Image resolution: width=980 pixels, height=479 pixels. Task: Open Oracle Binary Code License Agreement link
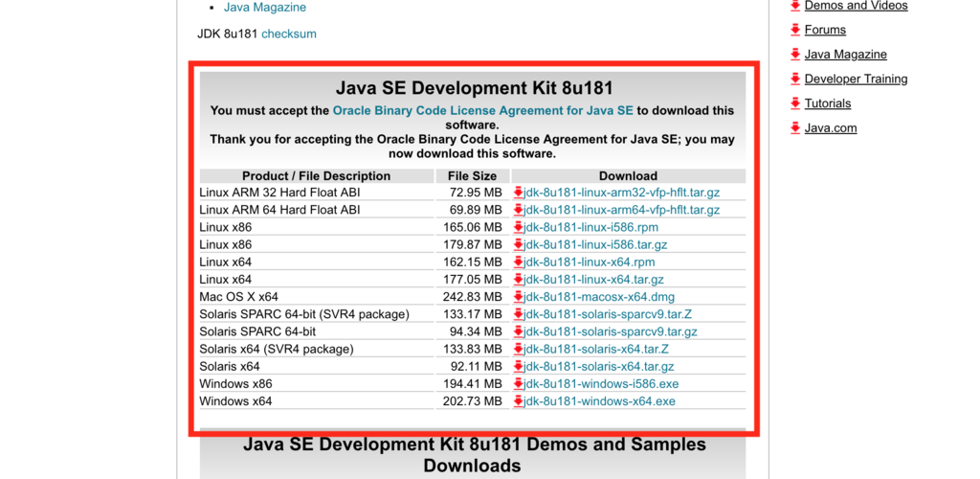[483, 111]
